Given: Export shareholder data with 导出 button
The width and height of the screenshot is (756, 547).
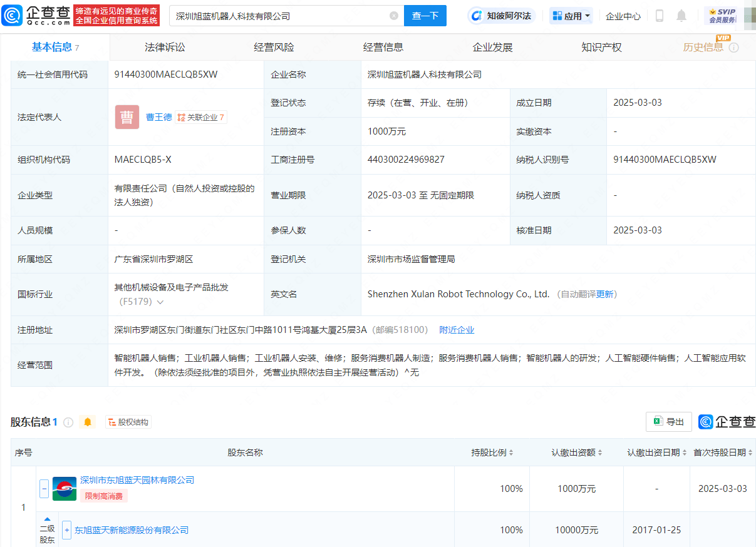Looking at the screenshot, I should click(669, 422).
